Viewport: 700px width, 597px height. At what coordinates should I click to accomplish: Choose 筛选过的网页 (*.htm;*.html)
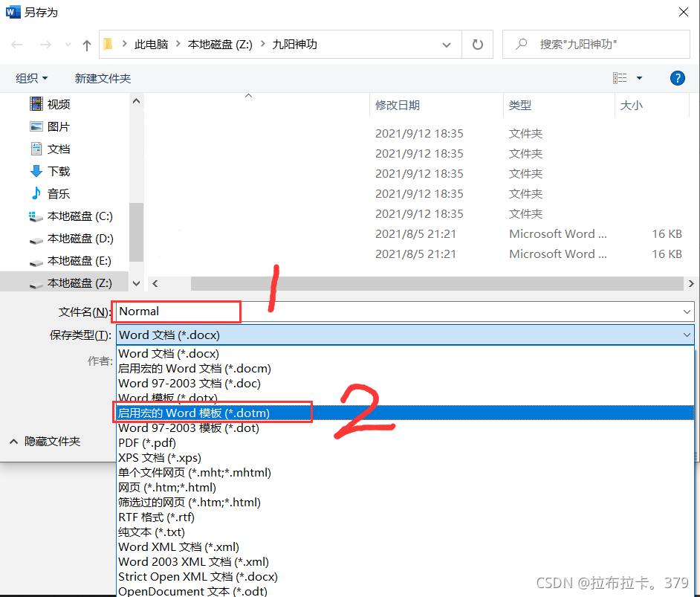pyautogui.click(x=405, y=502)
